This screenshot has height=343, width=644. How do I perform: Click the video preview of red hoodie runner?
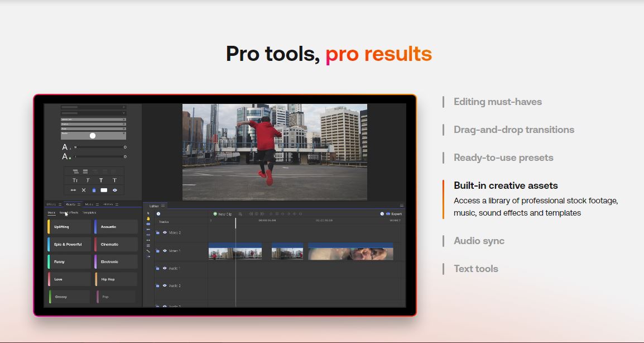[275, 152]
